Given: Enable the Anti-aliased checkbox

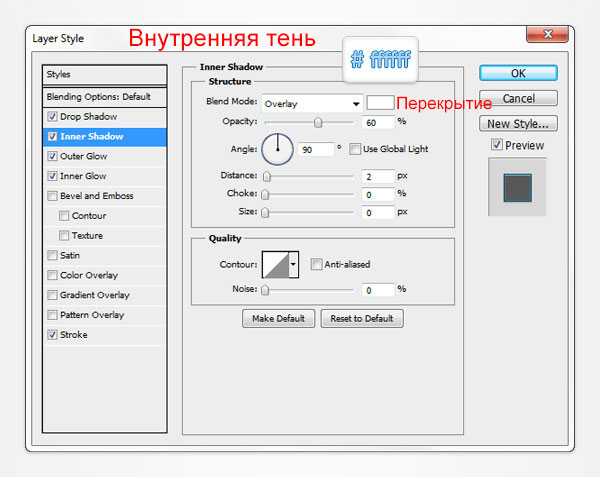Looking at the screenshot, I should 316,264.
